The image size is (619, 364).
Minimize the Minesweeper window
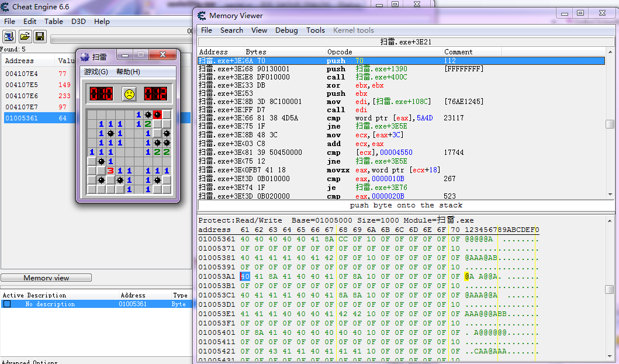tap(125, 55)
